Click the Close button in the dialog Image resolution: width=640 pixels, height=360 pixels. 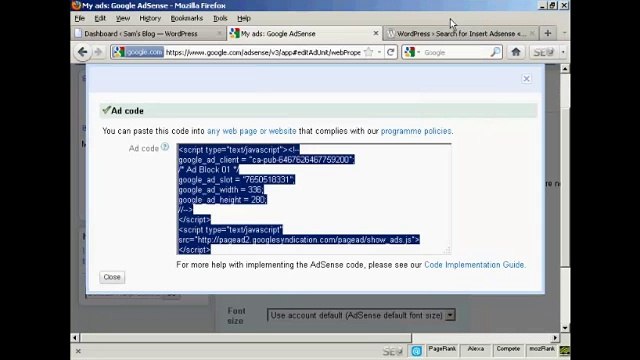pyautogui.click(x=112, y=277)
